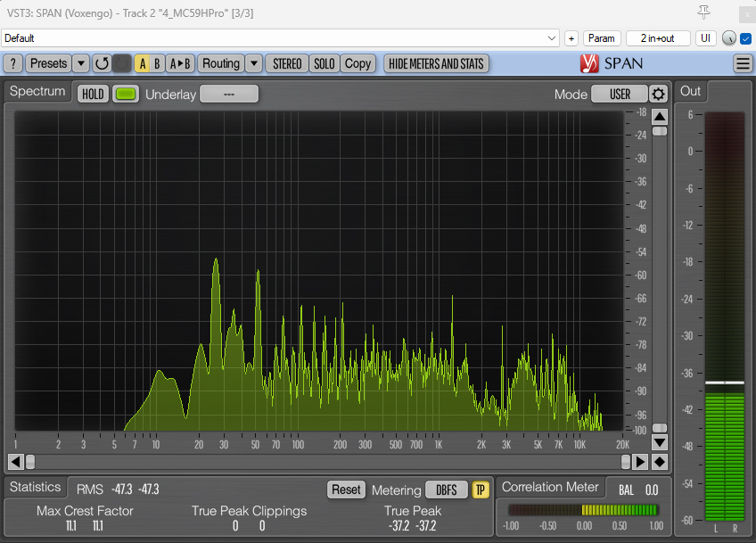Open the hamburger main menu icon
Screen dimensions: 756x543
click(743, 63)
